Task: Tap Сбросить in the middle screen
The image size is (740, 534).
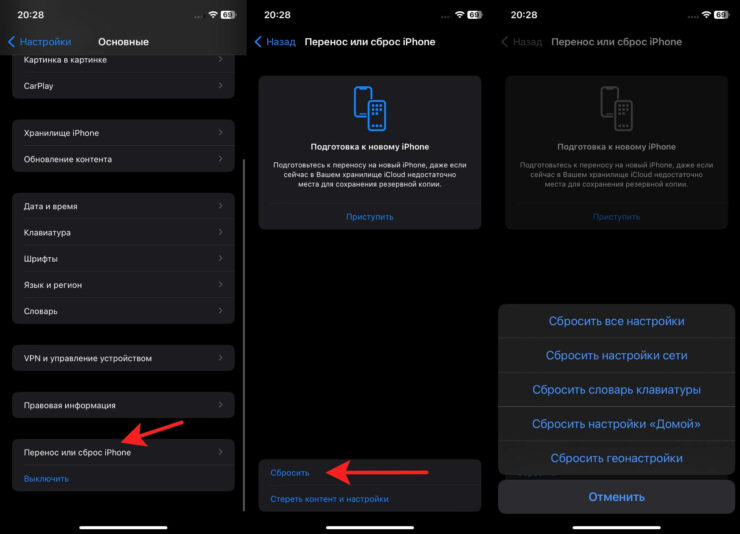Action: [x=290, y=472]
